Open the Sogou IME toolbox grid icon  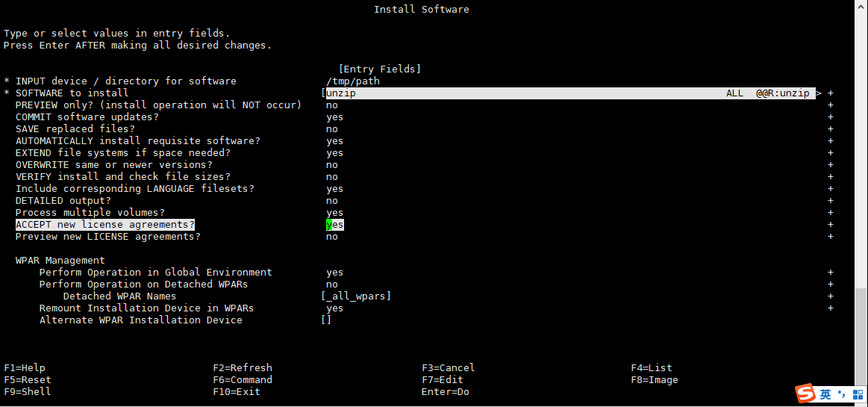858,395
